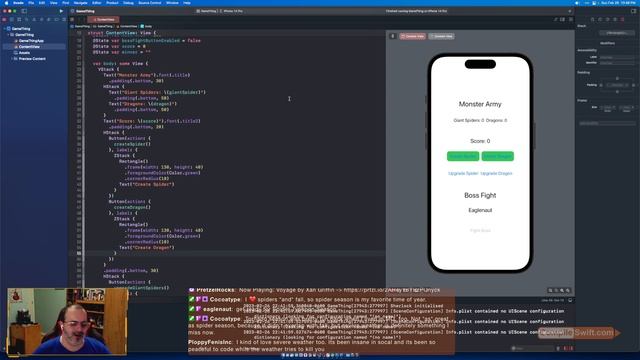The image size is (640, 360).
Task: Toggle the navigator sidebar visibility
Action: [24, 11]
